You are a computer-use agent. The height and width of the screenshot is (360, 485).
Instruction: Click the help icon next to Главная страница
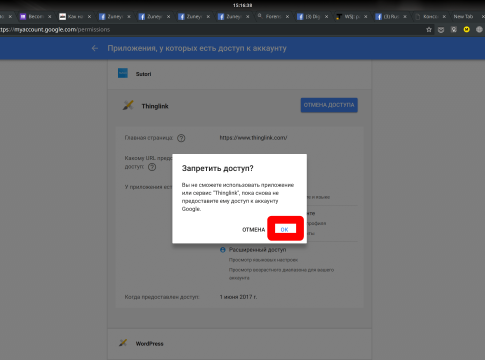[x=181, y=138]
